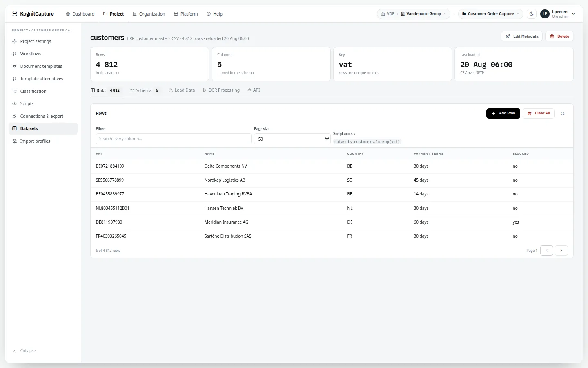
Task: Click the datasets.customers.lookup(vat) script snippet
Action: point(367,142)
